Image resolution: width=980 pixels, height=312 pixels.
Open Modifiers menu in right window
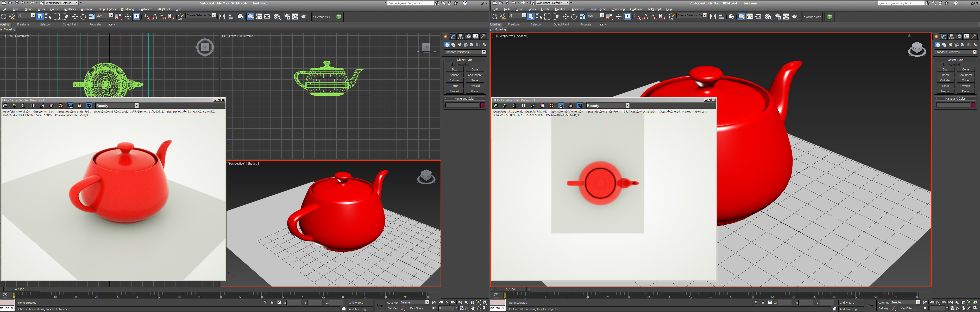pyautogui.click(x=560, y=9)
